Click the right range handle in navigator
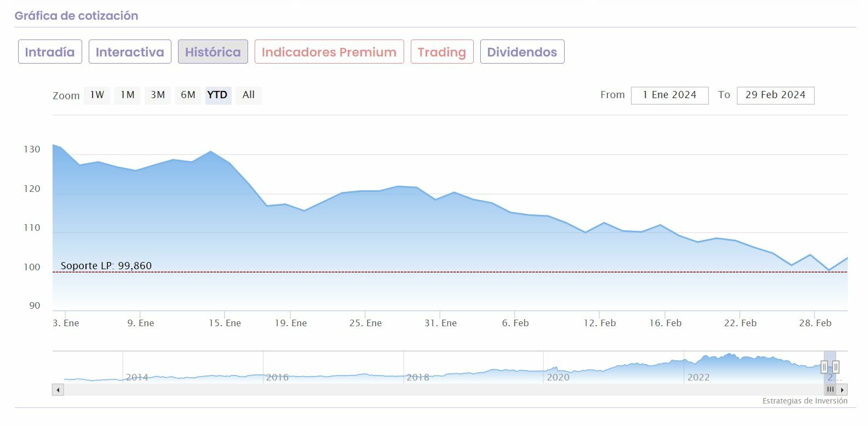Image resolution: width=868 pixels, height=426 pixels. click(836, 367)
